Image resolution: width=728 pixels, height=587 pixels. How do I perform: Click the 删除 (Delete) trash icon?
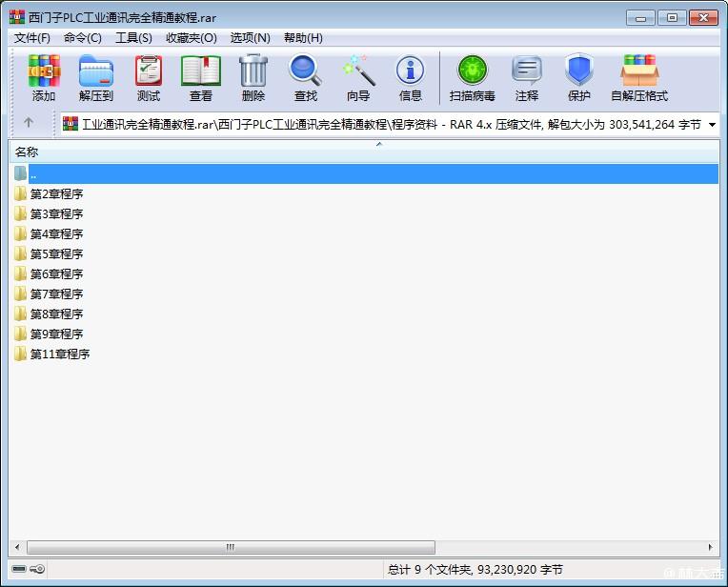point(253,78)
